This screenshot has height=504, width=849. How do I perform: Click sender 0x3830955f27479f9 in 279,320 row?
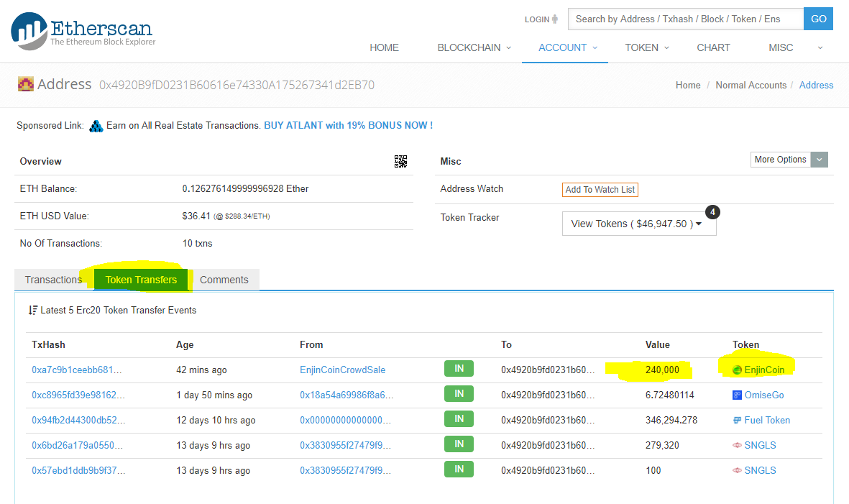[345, 446]
